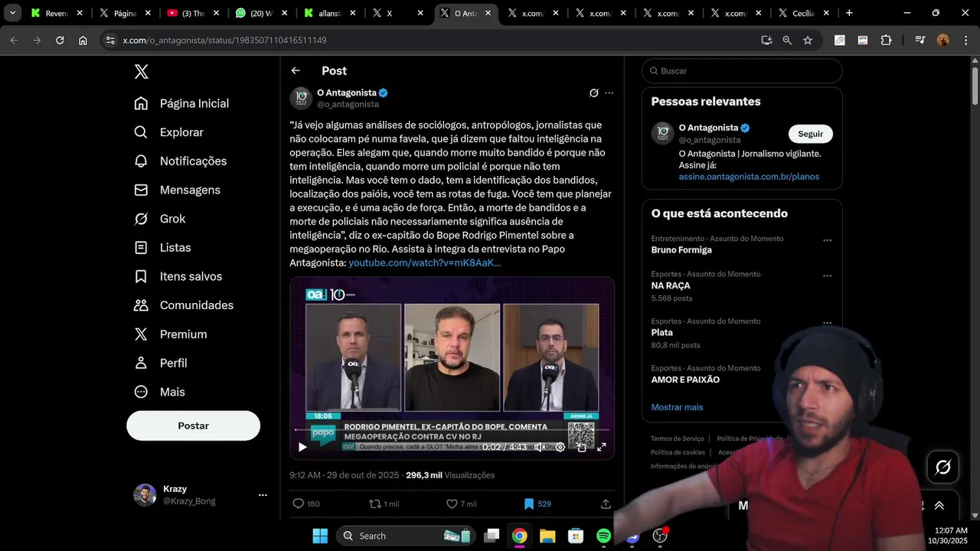Reload the current page
Screen dimensions: 980x551
coord(60,40)
